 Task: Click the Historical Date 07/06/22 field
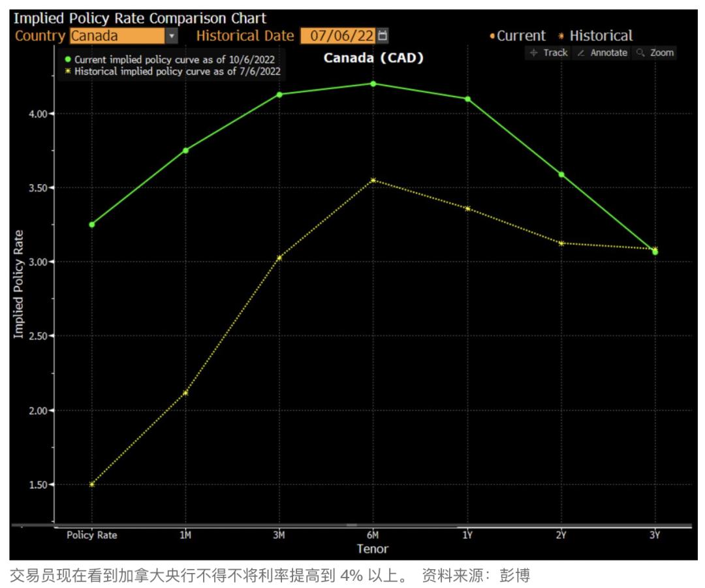(x=337, y=36)
